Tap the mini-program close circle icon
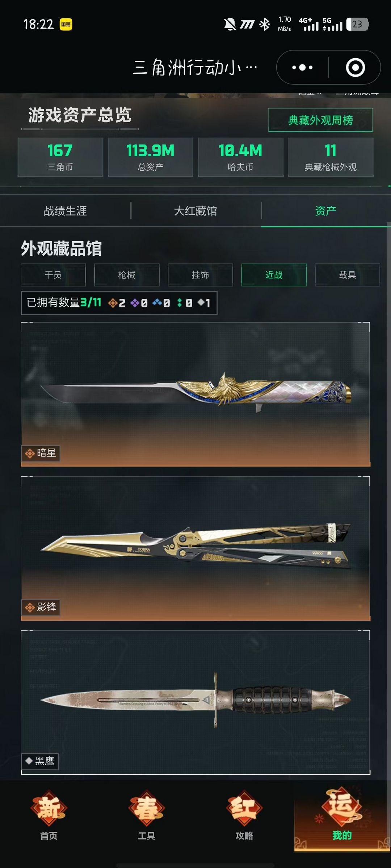Screen dimensions: 391x868 coord(355,68)
